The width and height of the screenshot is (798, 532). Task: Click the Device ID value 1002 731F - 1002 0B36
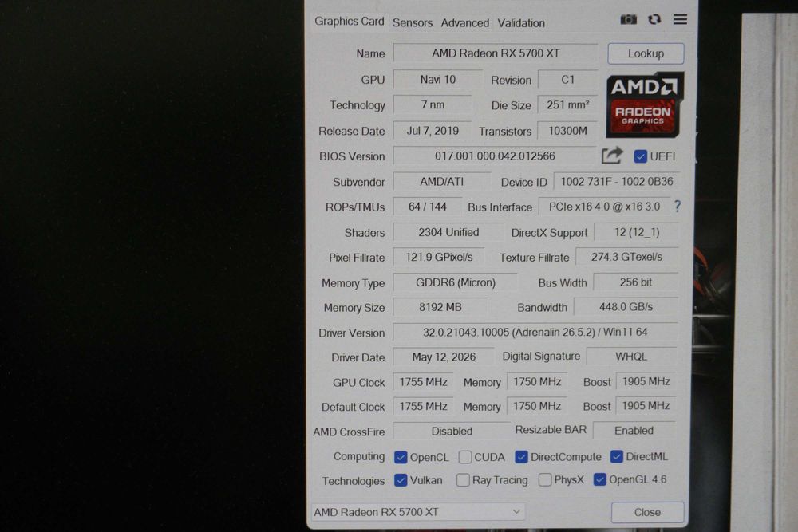pos(616,182)
